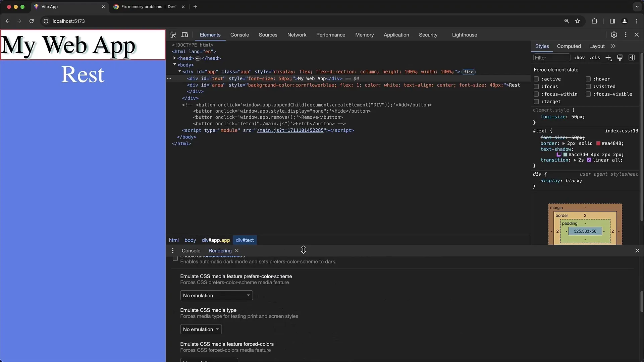This screenshot has width=644, height=362.
Task: Show more Styles pane tabs chevron
Action: click(x=613, y=46)
